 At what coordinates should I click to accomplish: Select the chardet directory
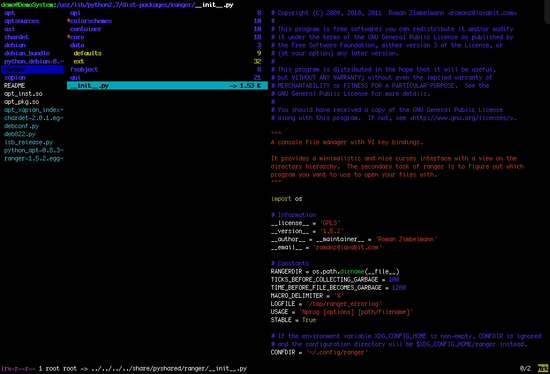16,37
